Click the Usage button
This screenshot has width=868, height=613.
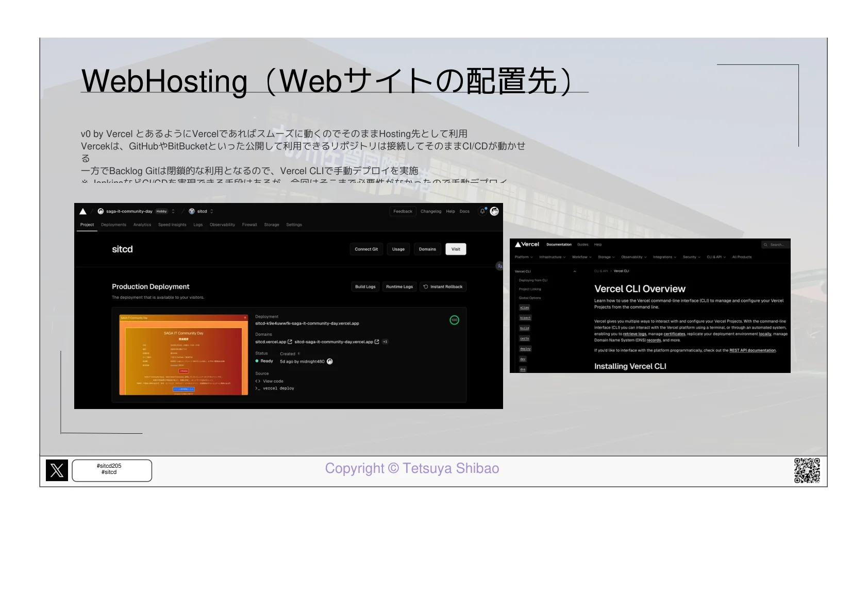click(398, 249)
